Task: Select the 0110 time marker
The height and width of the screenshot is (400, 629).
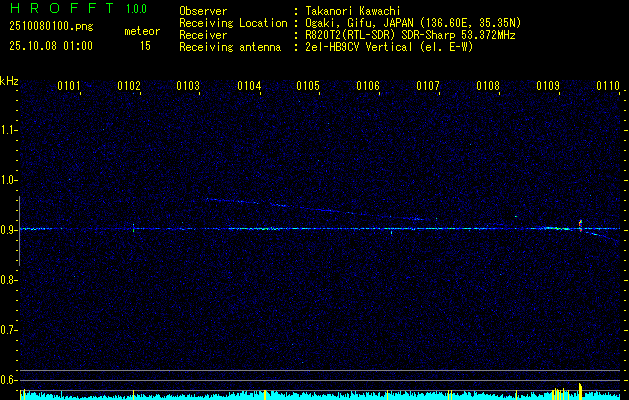Action: click(x=607, y=87)
